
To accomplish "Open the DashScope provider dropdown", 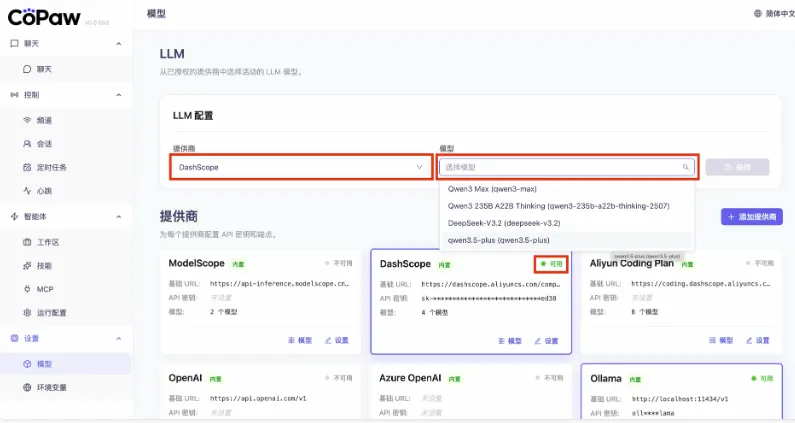I will tap(301, 167).
